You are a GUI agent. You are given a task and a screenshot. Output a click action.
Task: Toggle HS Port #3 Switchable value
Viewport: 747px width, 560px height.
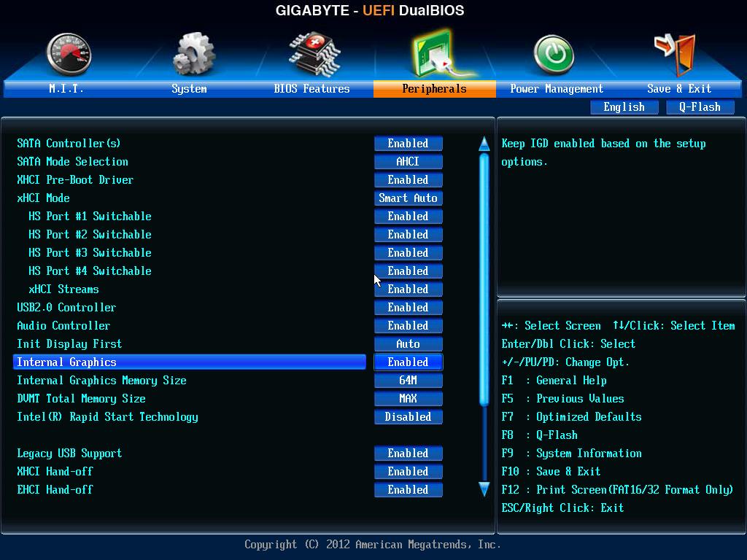[x=409, y=253]
